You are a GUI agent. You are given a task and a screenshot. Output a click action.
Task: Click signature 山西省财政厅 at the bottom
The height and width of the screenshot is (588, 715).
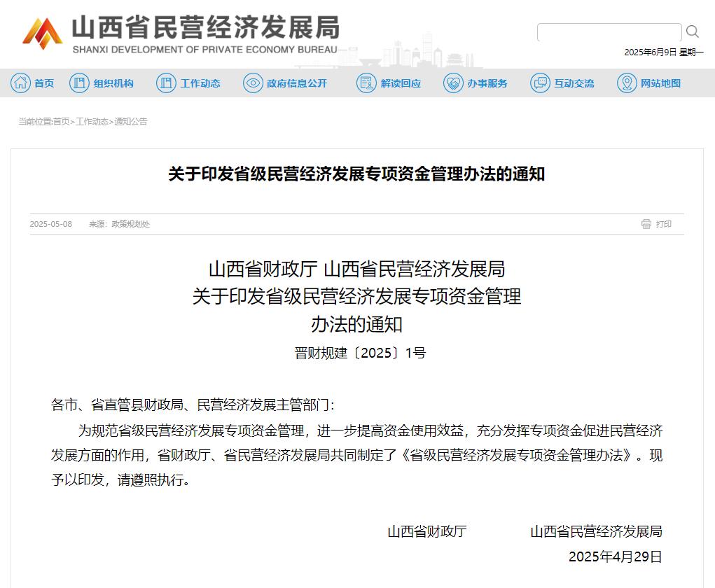click(x=426, y=531)
